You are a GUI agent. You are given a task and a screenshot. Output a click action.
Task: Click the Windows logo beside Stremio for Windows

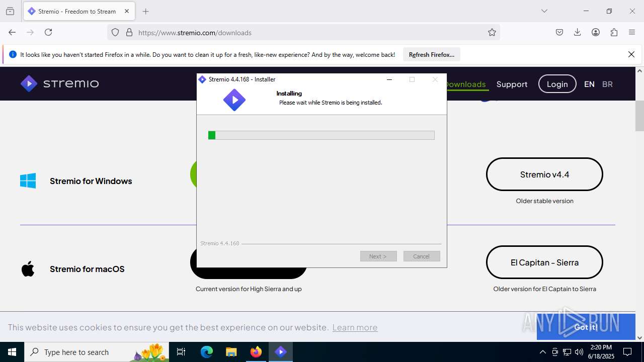pos(28,181)
